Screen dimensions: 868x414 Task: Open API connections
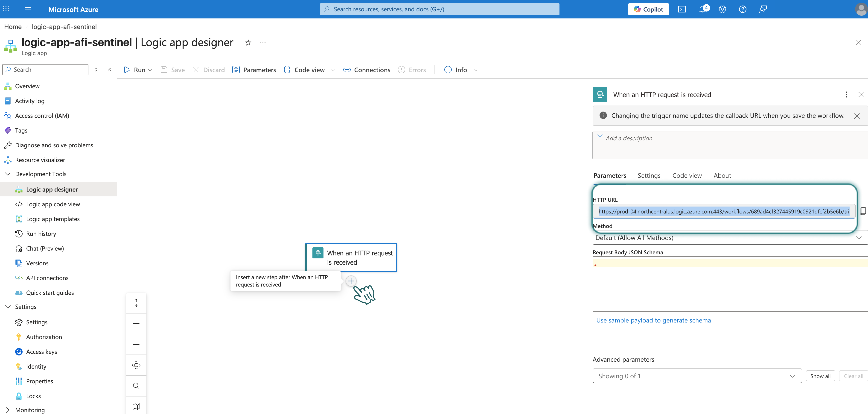pos(47,278)
